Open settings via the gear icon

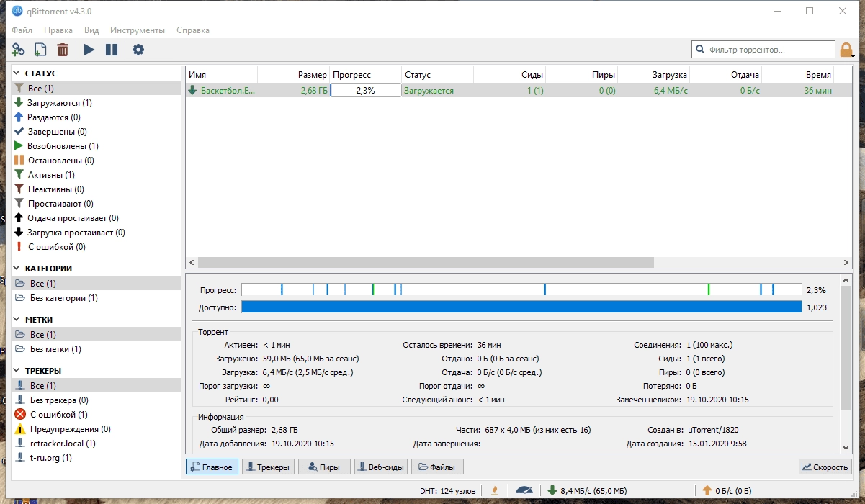coord(138,50)
